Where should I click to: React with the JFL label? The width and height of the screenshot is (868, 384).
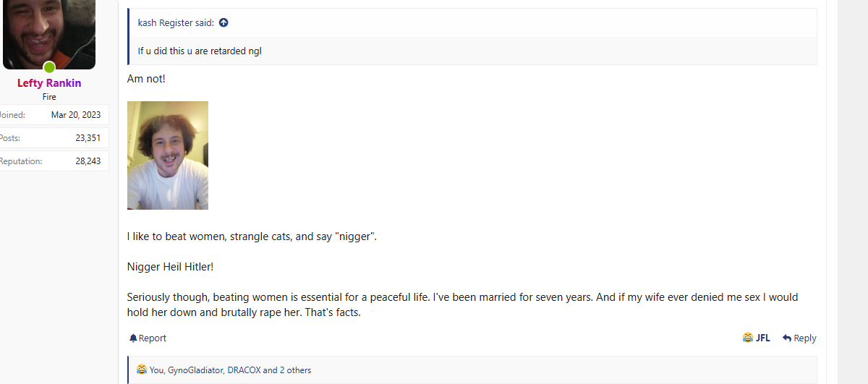763,338
